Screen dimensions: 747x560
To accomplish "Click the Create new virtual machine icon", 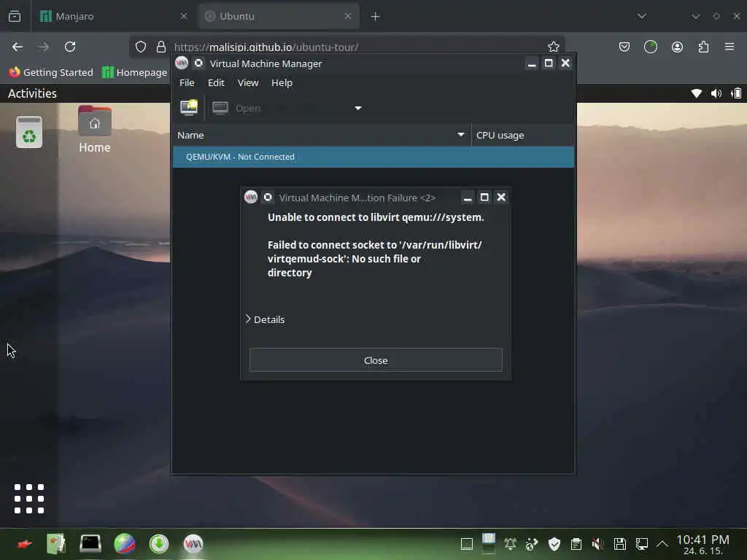I will (x=189, y=108).
